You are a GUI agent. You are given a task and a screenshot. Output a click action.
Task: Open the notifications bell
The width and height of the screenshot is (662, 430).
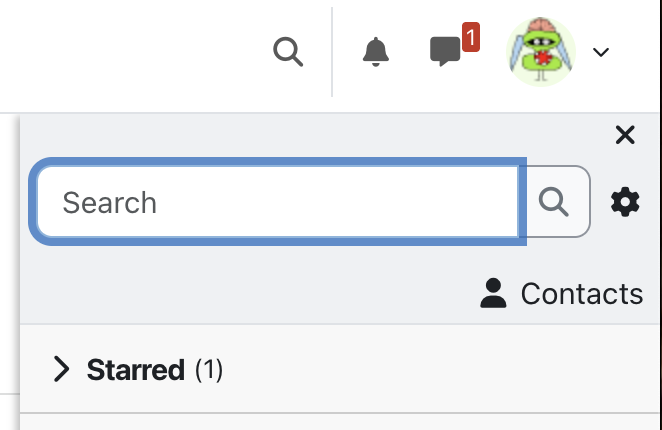(375, 52)
